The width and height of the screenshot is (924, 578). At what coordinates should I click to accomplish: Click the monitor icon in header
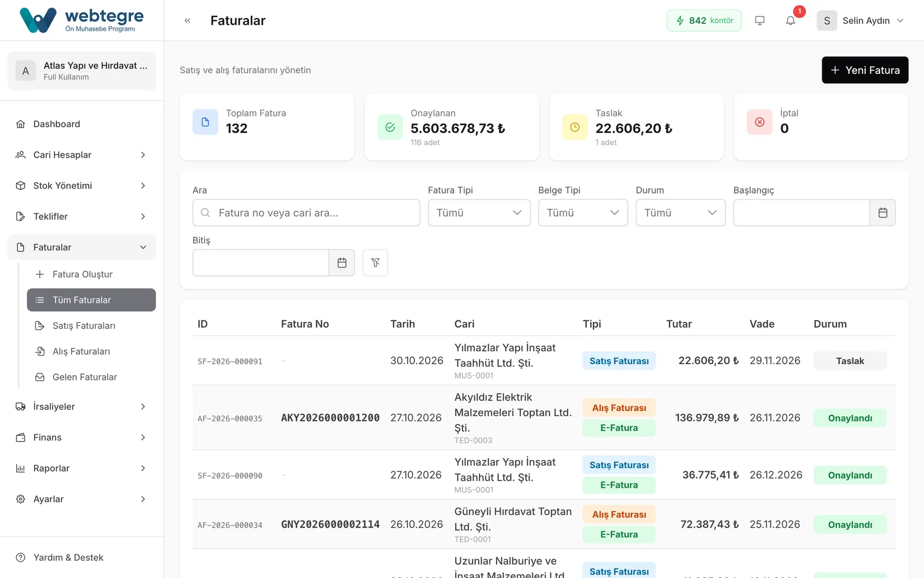coord(759,21)
